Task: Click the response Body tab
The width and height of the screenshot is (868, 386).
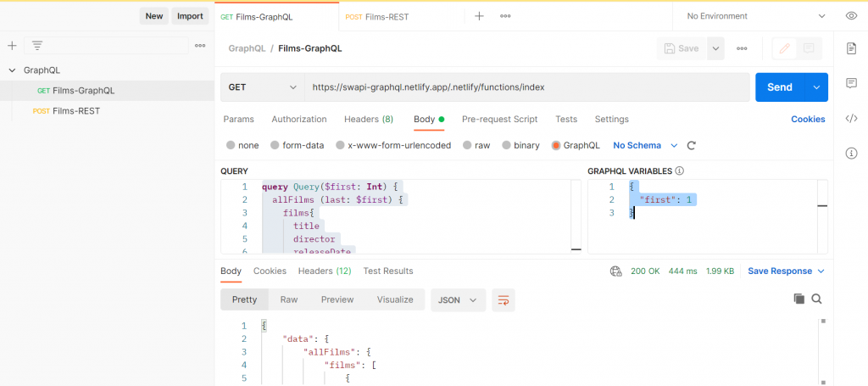Action: (231, 271)
